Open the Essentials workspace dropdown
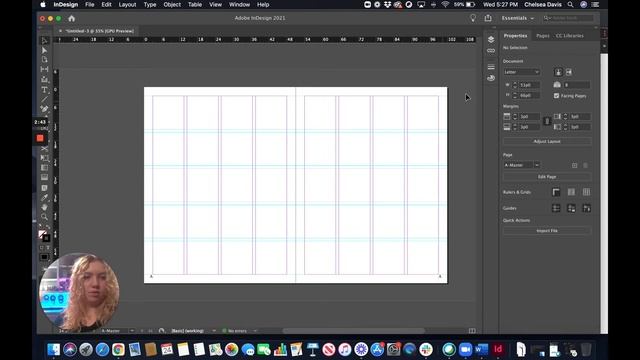Viewport: 640px width, 360px height. tap(518, 18)
